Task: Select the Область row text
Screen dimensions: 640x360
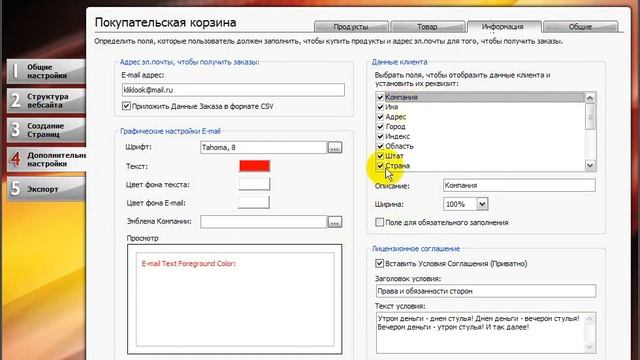Action: (400, 146)
